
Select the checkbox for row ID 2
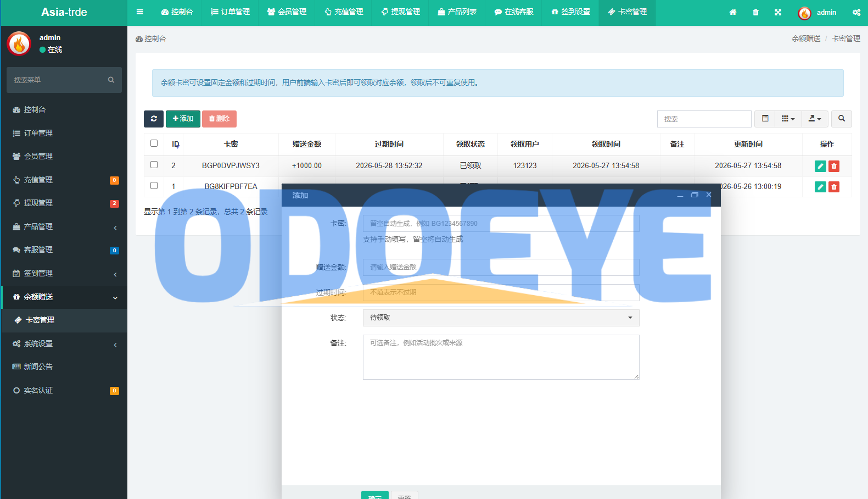[154, 165]
